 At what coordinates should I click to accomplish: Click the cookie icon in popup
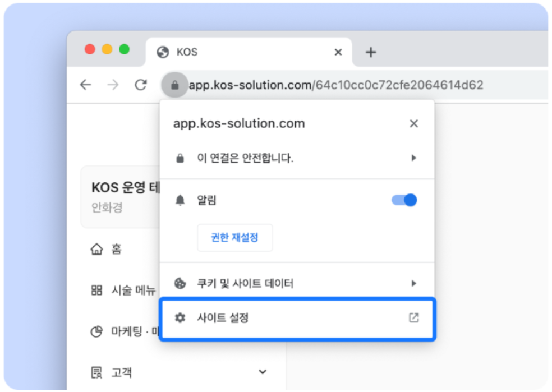pos(180,283)
